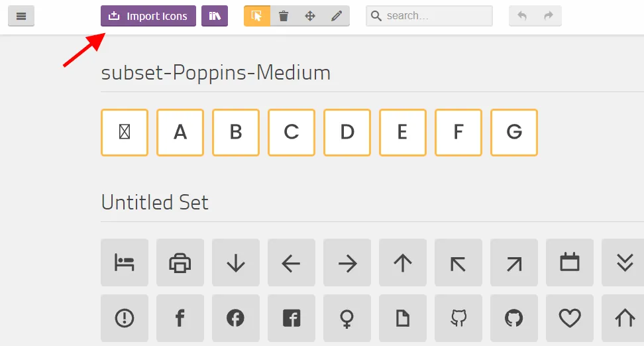644x346 pixels.
Task: Select the bed icon
Action: [125, 262]
